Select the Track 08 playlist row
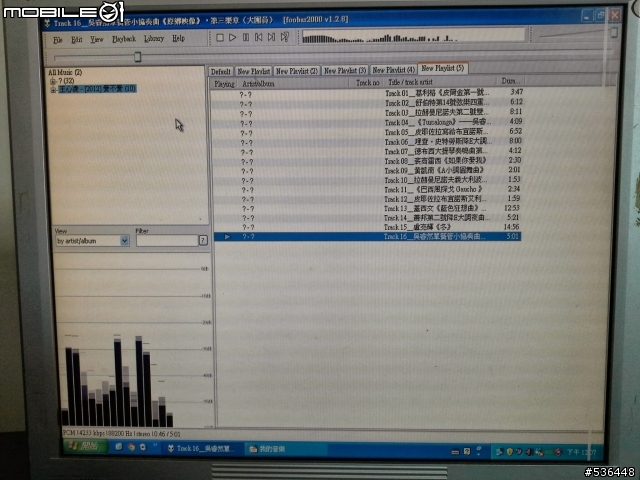Image resolution: width=640 pixels, height=480 pixels. pos(367,161)
